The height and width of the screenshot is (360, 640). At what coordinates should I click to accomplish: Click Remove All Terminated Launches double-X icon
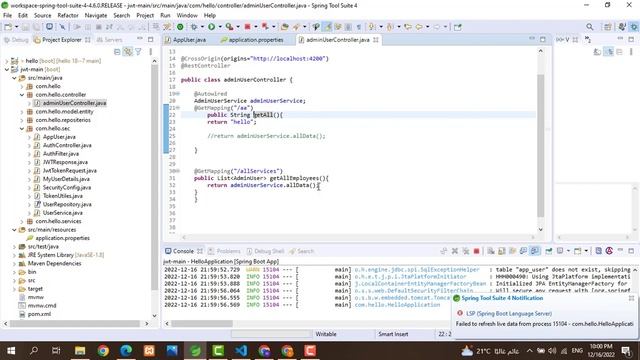465,251
